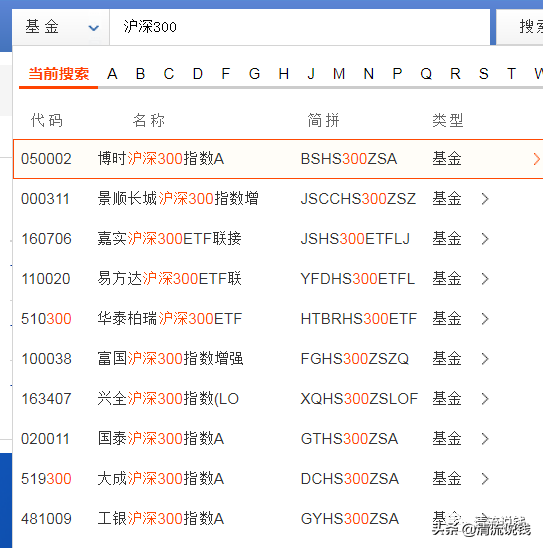This screenshot has width=543, height=548.
Task: Open the arrow for 博时沪深300指数A row
Action: tap(536, 159)
